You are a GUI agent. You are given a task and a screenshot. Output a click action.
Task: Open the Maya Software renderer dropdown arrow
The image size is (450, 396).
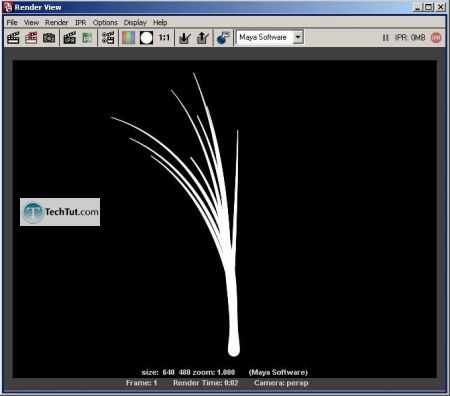point(298,37)
